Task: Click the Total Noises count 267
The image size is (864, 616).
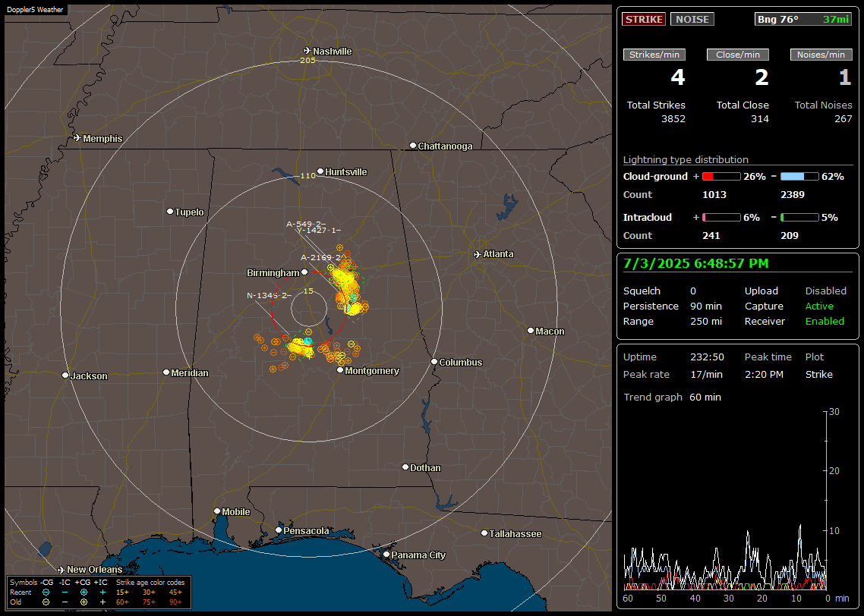Action: coord(843,119)
